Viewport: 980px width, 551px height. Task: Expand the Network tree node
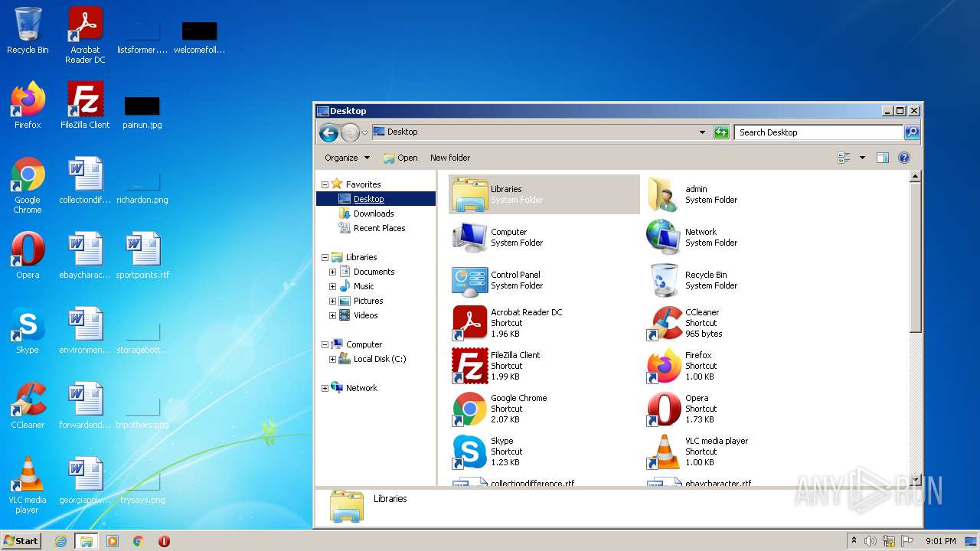click(325, 388)
